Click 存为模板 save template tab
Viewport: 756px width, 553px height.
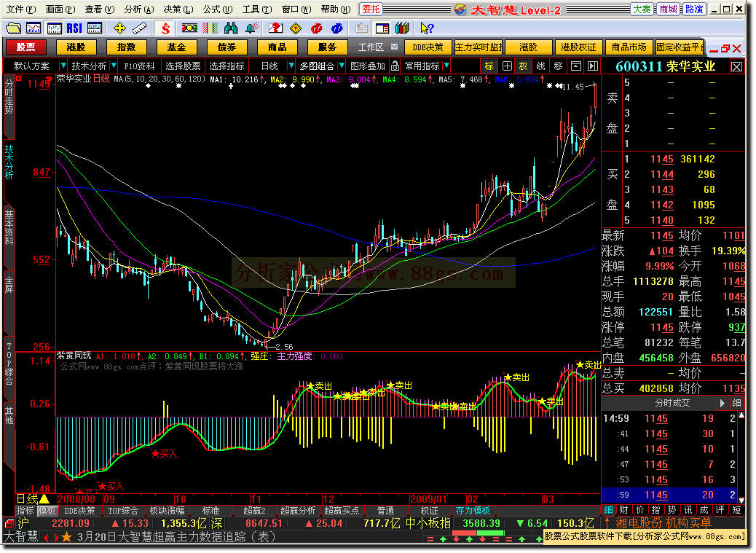click(x=473, y=511)
